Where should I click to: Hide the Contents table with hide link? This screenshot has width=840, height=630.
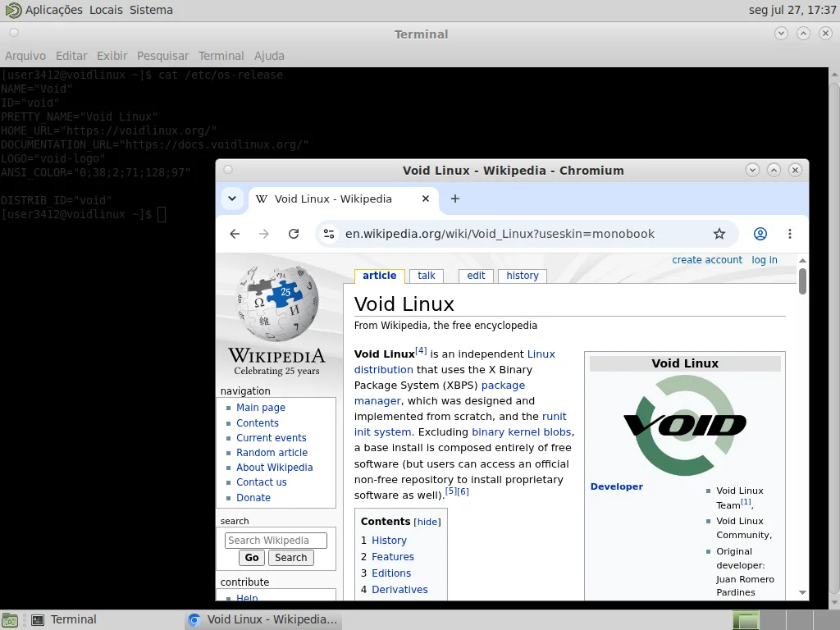click(x=427, y=522)
